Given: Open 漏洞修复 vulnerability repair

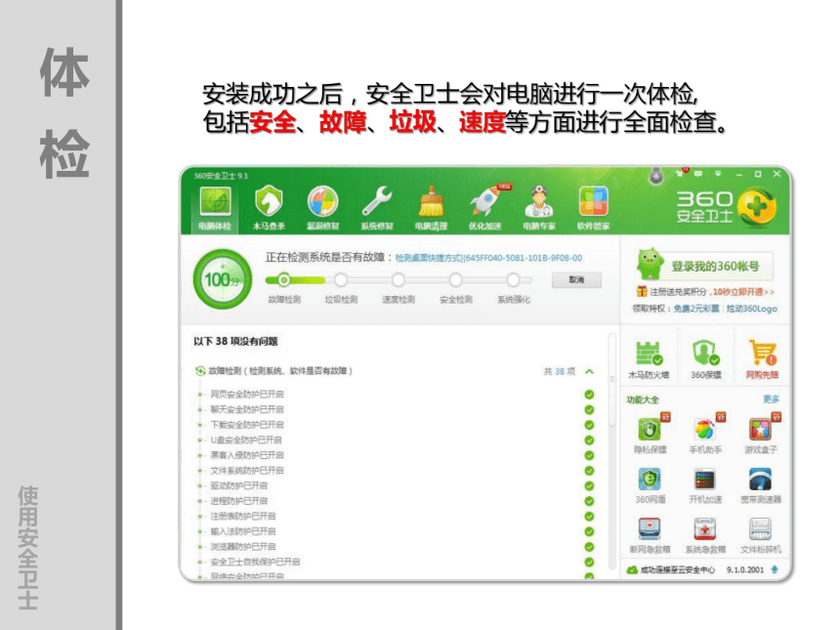Looking at the screenshot, I should tap(322, 209).
